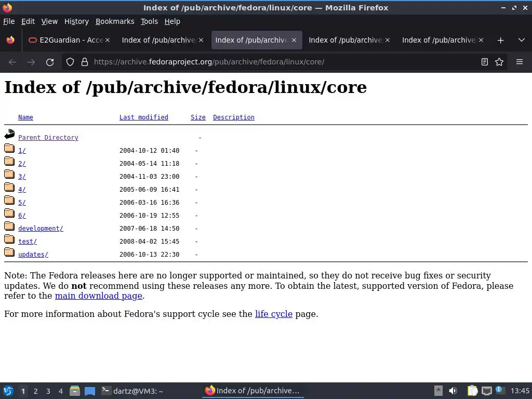Switch to workspace 2 in taskbar
The width and height of the screenshot is (532, 399).
[x=36, y=391]
